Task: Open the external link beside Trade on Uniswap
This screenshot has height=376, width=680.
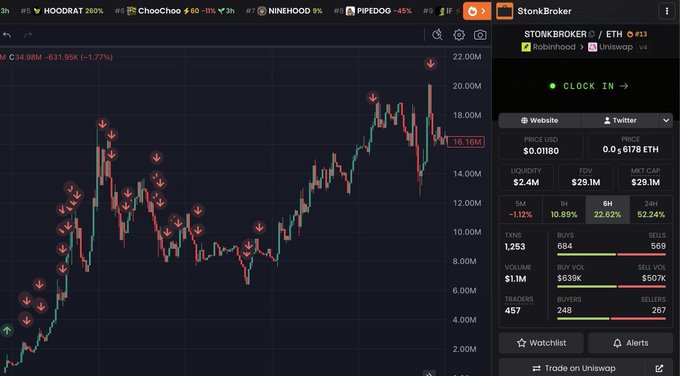Action: coord(659,368)
